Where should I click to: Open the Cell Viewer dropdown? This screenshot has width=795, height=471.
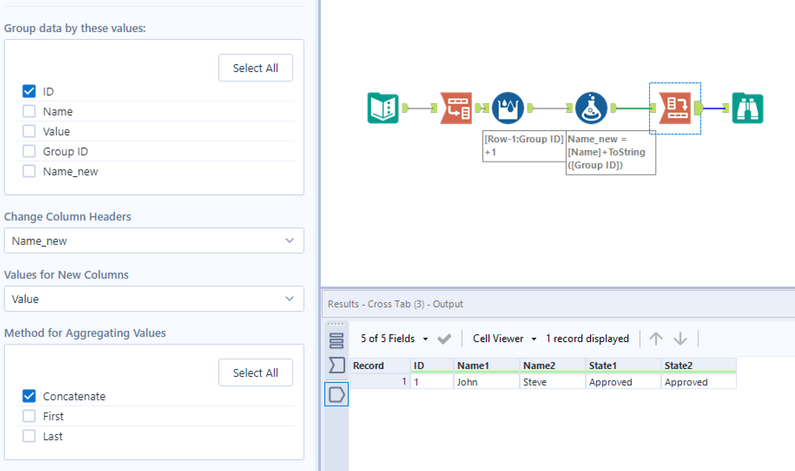click(x=504, y=339)
